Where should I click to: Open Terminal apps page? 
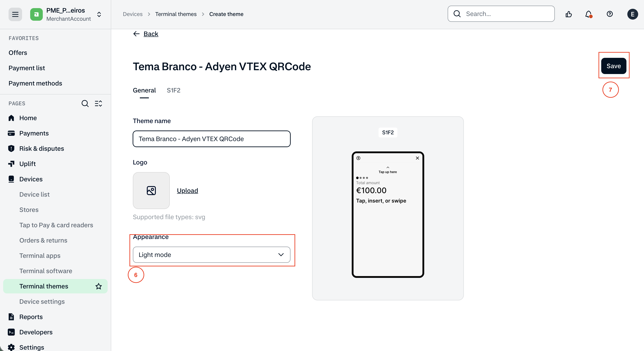tap(40, 256)
